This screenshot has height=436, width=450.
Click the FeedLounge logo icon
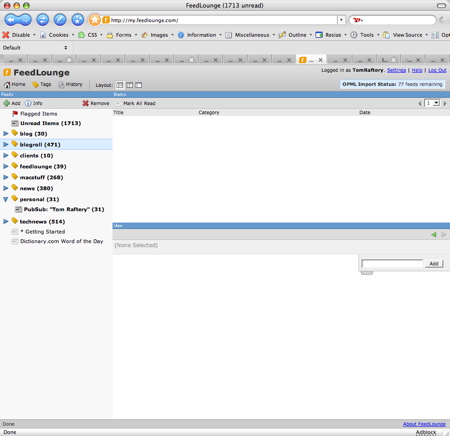click(7, 72)
